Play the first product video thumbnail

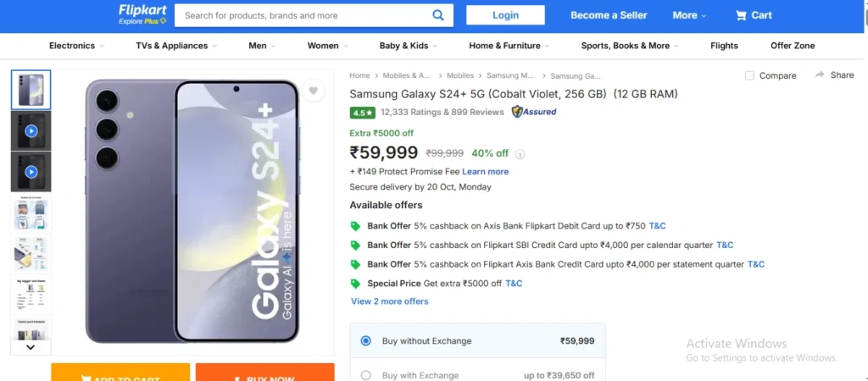[31, 131]
